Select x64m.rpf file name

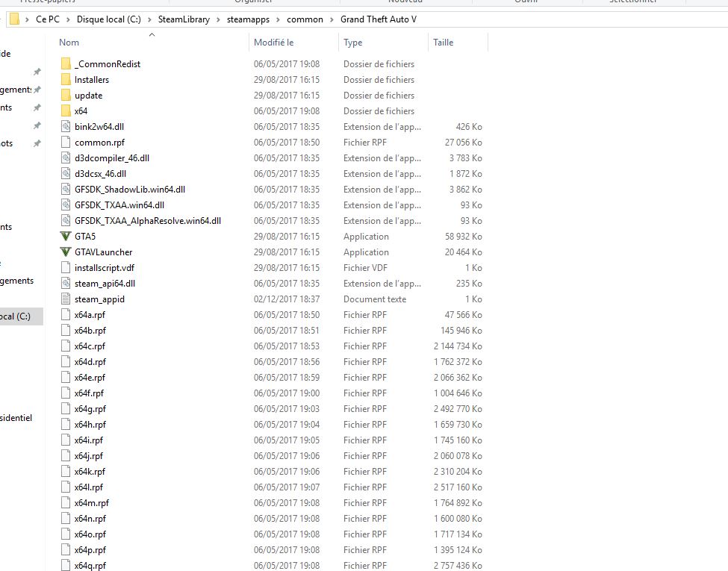(92, 503)
